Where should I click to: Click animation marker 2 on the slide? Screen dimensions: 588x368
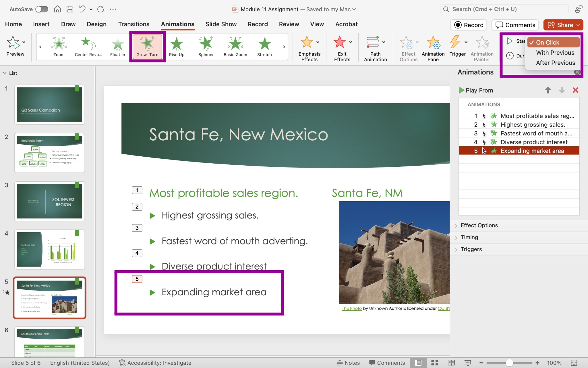[137, 207]
